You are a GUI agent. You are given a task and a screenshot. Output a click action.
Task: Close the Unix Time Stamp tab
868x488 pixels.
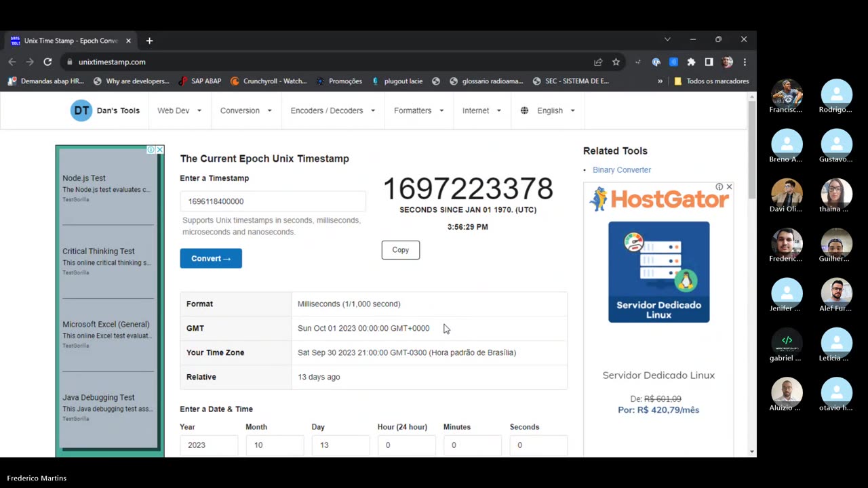tap(128, 41)
